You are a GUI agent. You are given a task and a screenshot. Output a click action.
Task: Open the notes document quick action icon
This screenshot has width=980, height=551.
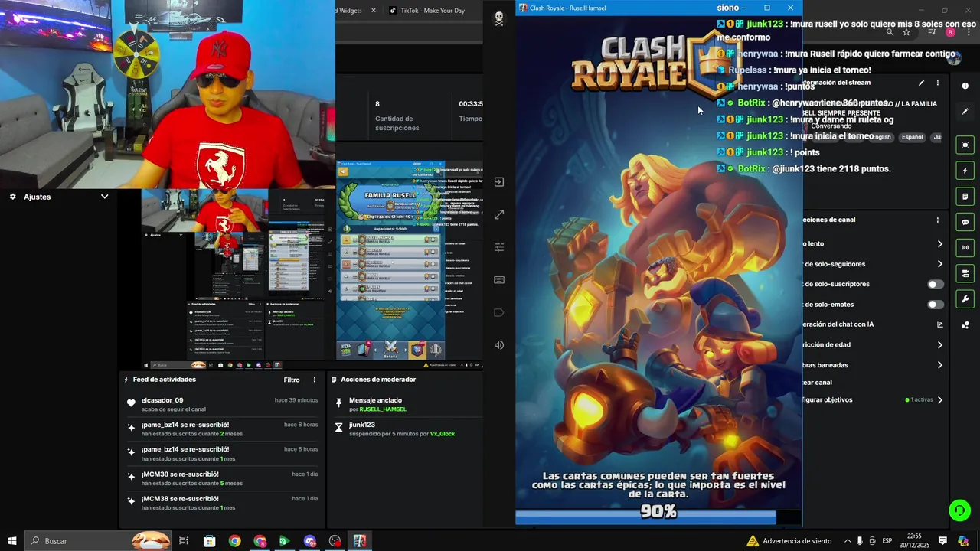point(965,197)
